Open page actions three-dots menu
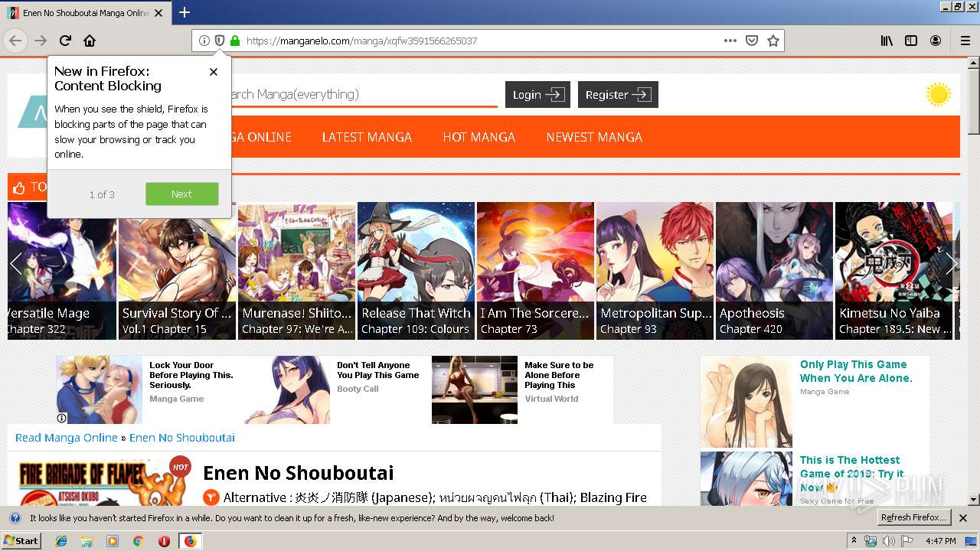Image resolution: width=980 pixels, height=551 pixels. coord(730,41)
